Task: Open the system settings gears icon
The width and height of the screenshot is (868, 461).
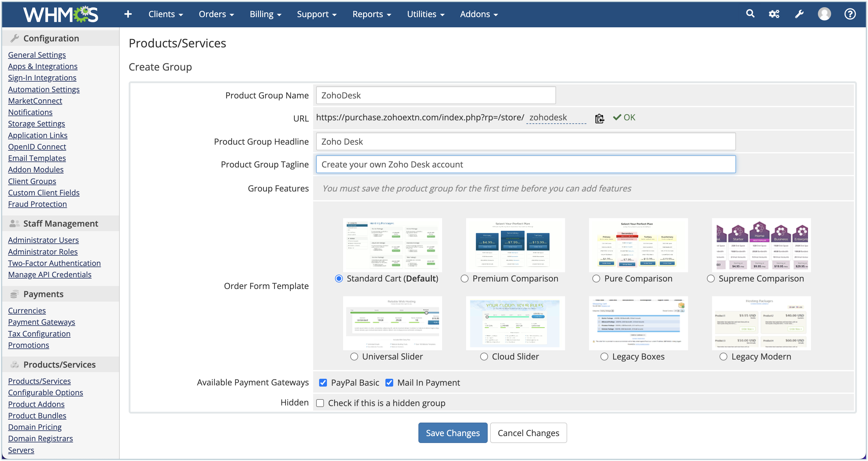Action: tap(774, 14)
